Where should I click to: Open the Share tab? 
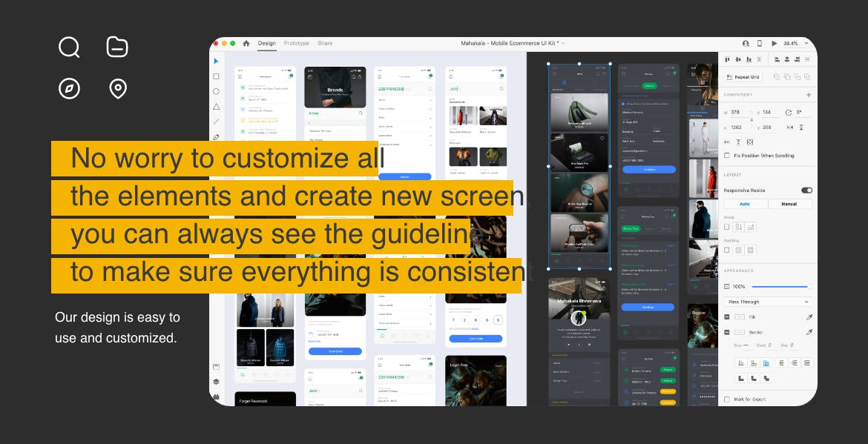tap(325, 44)
